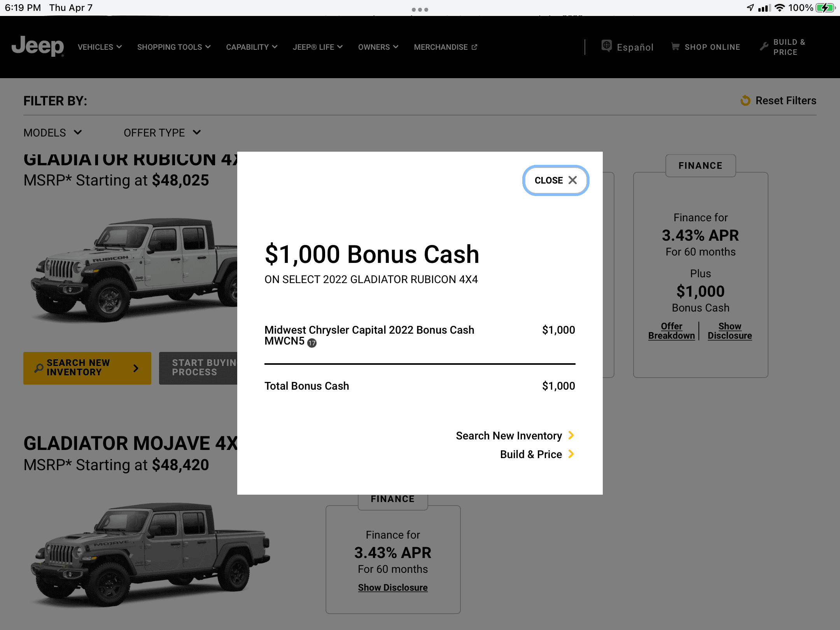Click the "Total Bonus Cash" row label
Viewport: 840px width, 630px height.
(306, 386)
